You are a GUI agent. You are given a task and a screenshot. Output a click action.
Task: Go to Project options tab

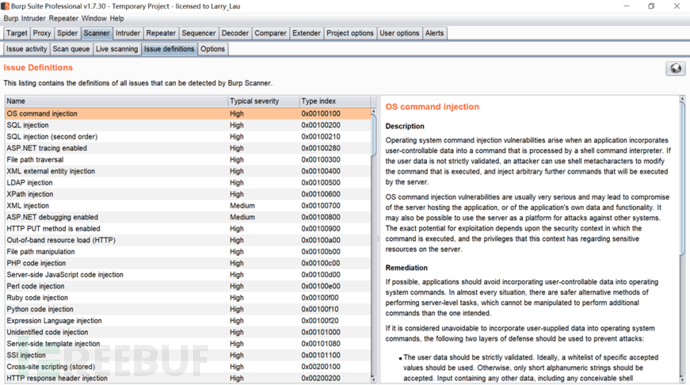(350, 33)
